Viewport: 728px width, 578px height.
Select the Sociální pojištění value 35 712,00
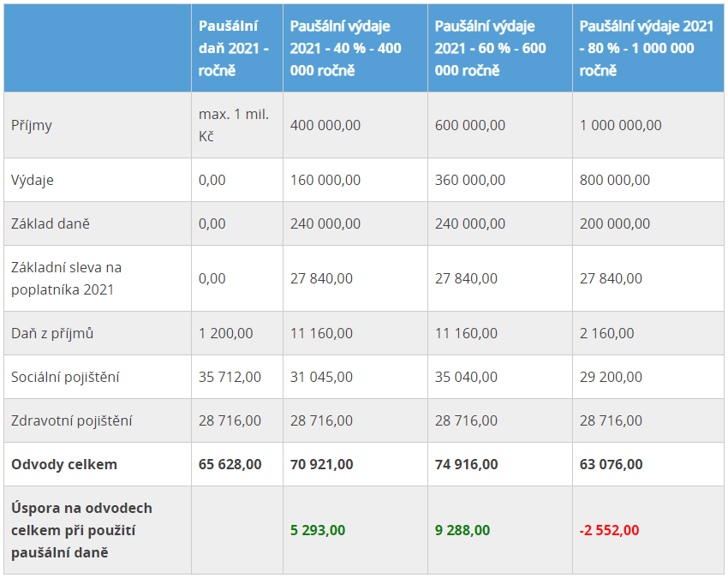[230, 377]
